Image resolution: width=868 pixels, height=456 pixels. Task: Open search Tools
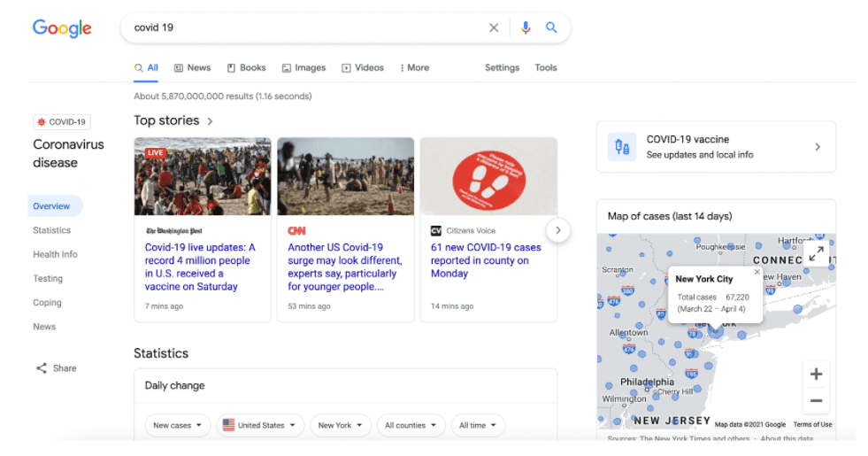pos(546,67)
